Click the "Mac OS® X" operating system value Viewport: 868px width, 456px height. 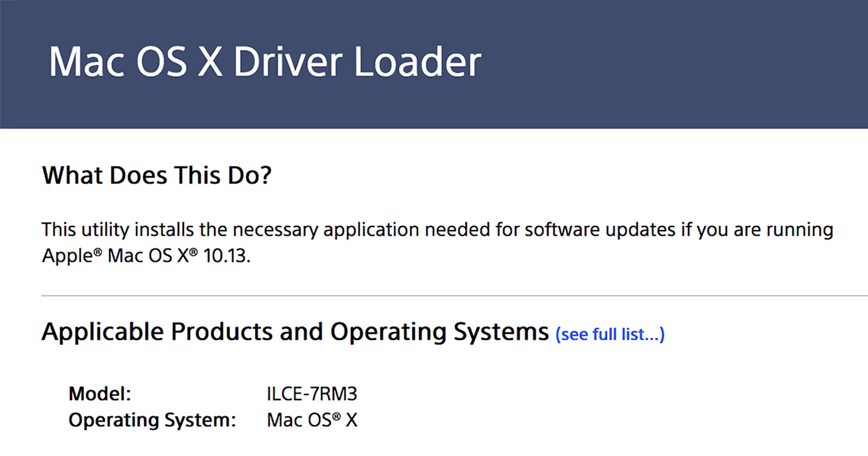tap(312, 420)
